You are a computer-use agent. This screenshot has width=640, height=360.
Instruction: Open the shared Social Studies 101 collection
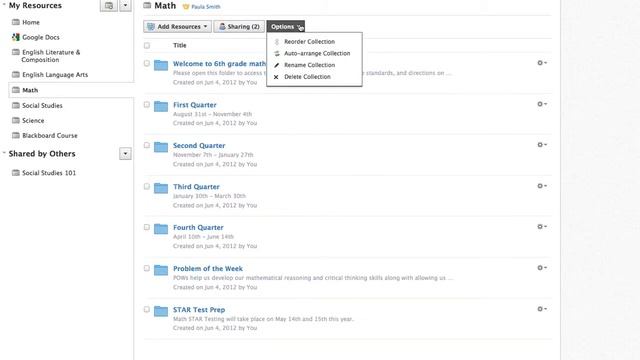point(49,173)
